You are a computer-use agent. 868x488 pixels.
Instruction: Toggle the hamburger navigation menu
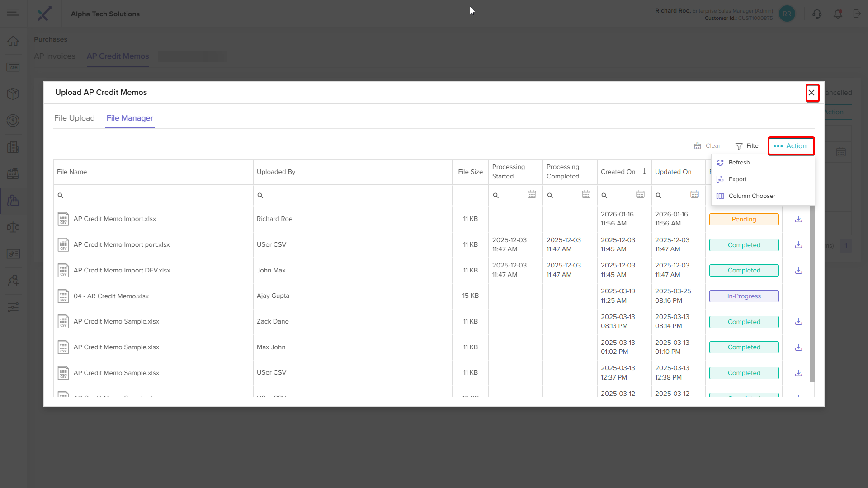click(x=13, y=12)
